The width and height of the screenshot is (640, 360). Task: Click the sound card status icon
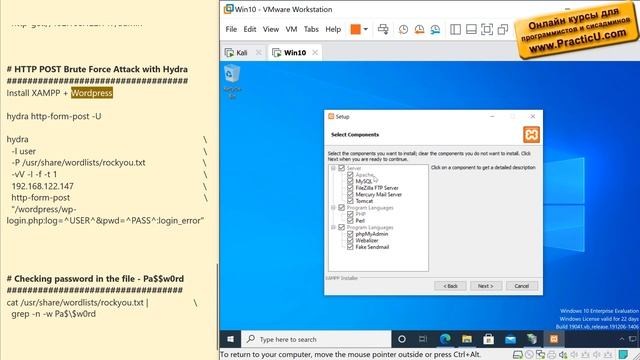[563, 355]
